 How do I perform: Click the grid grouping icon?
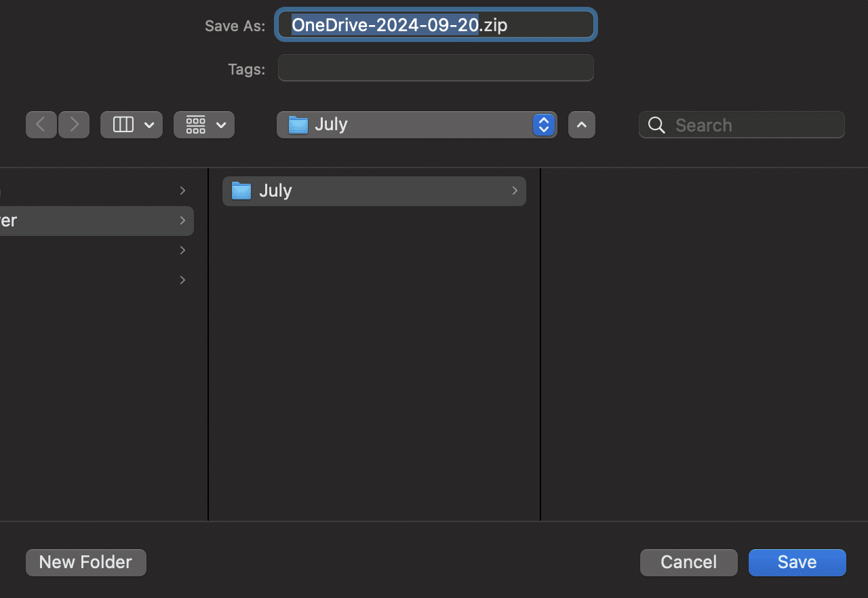pyautogui.click(x=196, y=125)
